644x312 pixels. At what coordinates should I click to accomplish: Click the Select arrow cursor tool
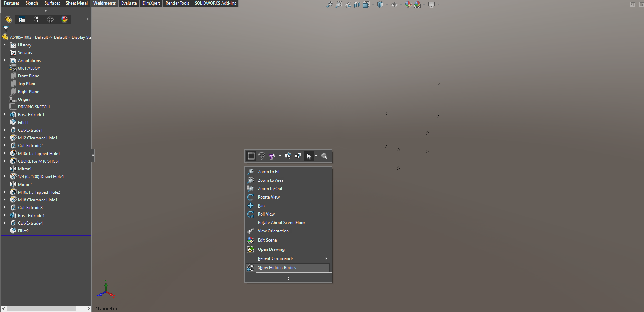point(308,156)
